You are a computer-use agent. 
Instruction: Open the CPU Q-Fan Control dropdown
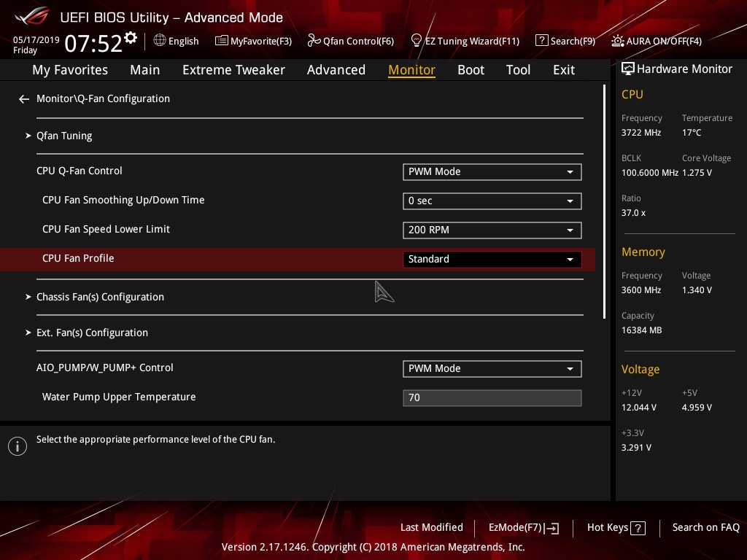click(492, 172)
